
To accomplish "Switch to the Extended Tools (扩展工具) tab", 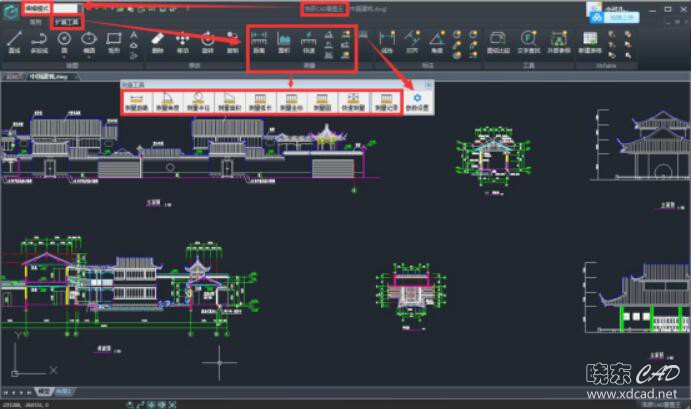I will tap(69, 20).
